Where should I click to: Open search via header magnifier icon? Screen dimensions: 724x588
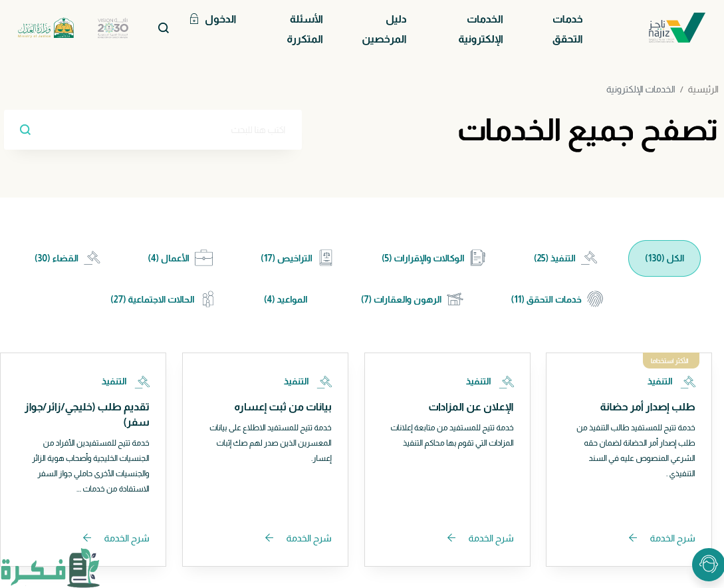point(163,28)
